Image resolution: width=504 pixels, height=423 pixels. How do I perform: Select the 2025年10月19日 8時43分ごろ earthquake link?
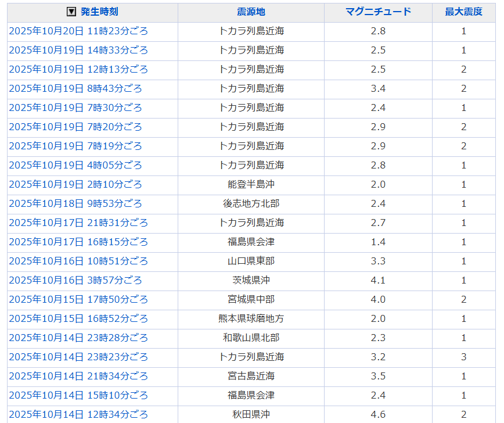75,88
